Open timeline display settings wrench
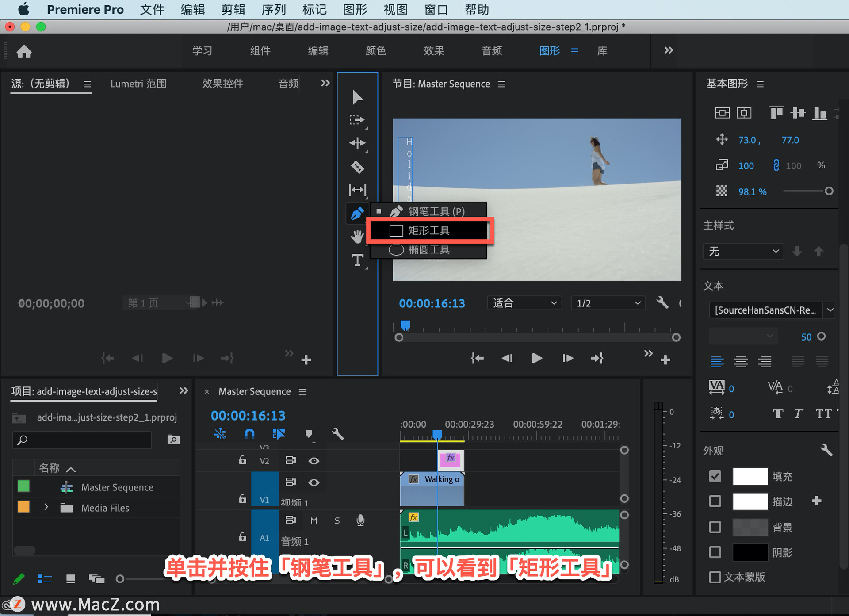The height and width of the screenshot is (616, 849). pos(337,434)
